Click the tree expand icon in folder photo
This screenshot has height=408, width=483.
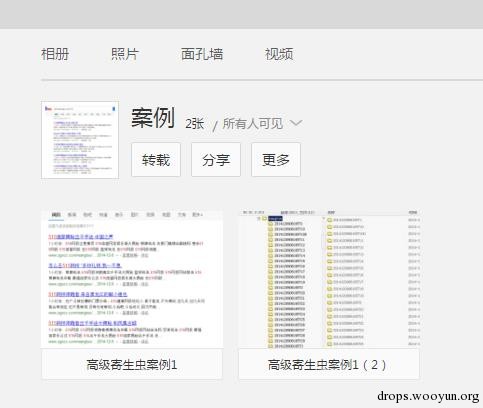tap(259, 219)
